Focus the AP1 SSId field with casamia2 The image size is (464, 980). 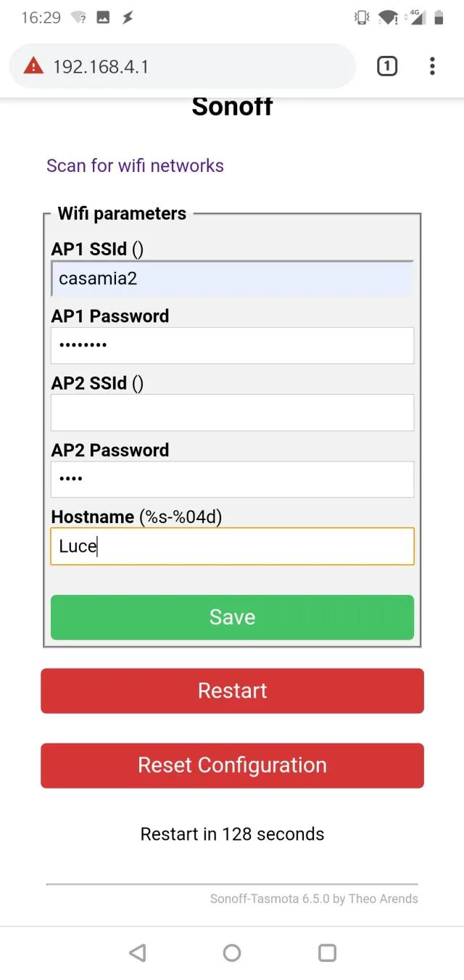pyautogui.click(x=232, y=279)
